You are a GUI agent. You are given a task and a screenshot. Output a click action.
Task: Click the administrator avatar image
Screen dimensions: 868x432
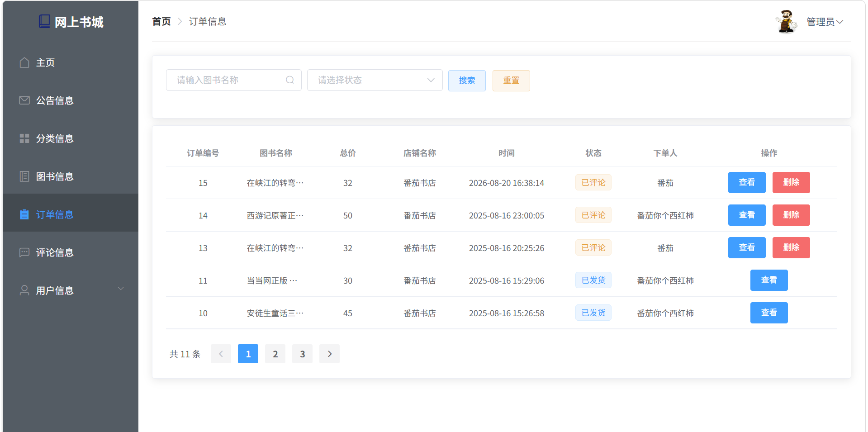click(786, 22)
